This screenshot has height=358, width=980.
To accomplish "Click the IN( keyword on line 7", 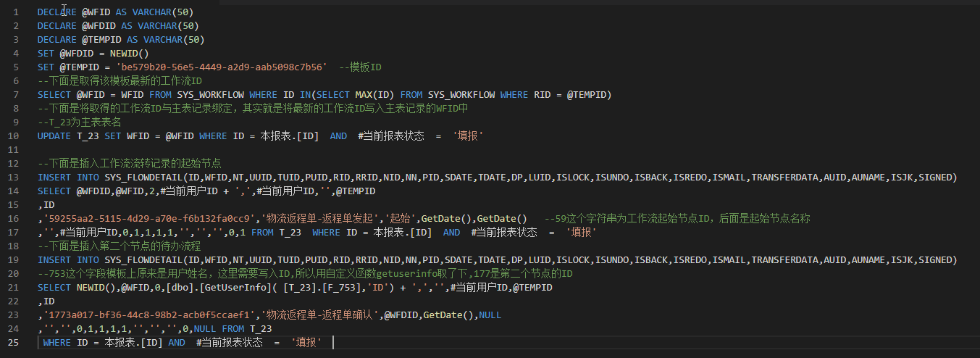I will point(307,95).
